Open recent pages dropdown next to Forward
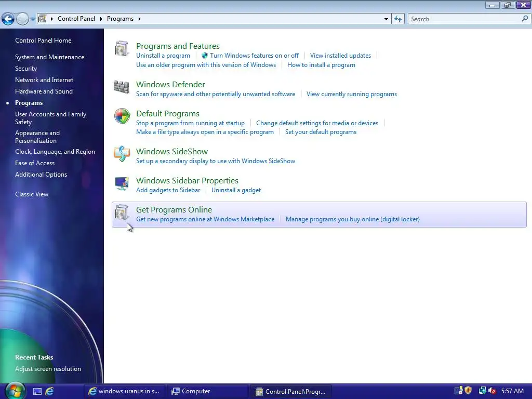The height and width of the screenshot is (399, 532). pos(33,19)
